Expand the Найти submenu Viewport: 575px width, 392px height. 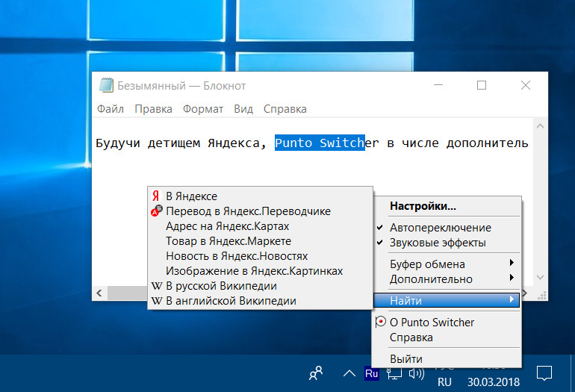pyautogui.click(x=447, y=300)
